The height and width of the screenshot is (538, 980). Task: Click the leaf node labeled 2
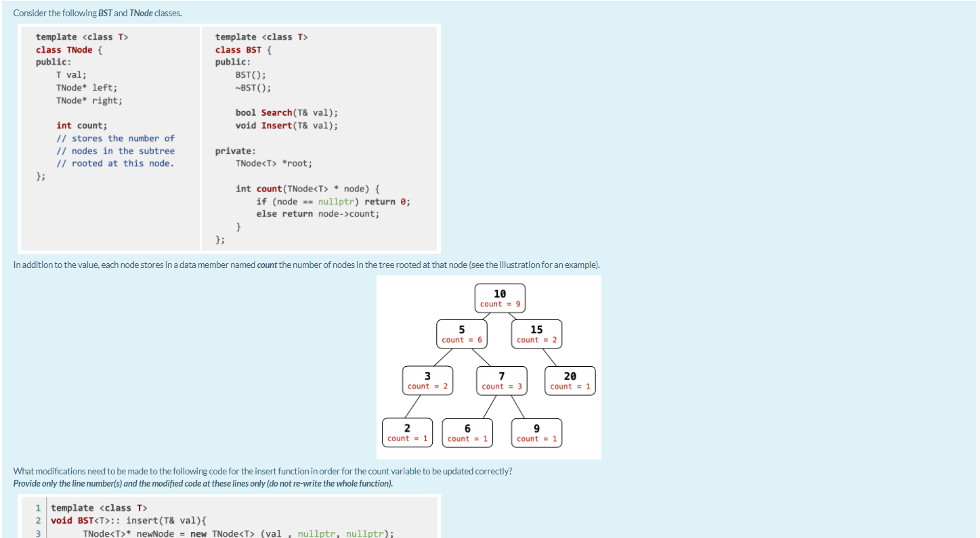(x=407, y=432)
